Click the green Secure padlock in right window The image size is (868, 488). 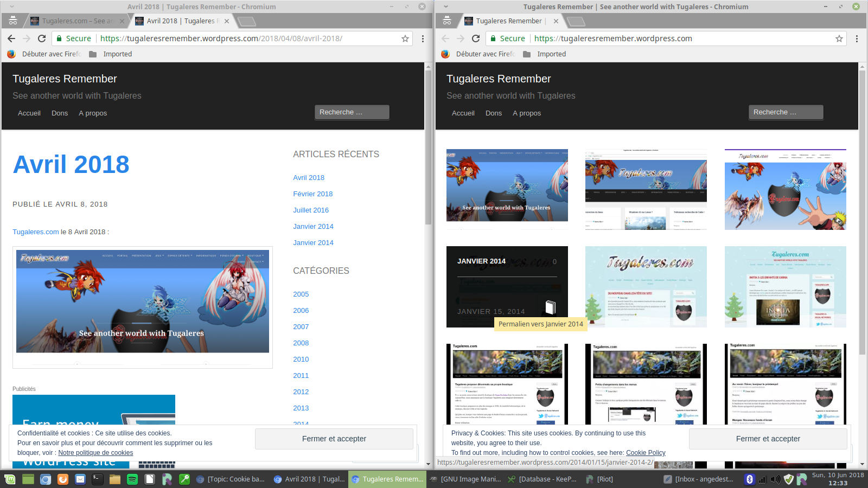tap(493, 38)
